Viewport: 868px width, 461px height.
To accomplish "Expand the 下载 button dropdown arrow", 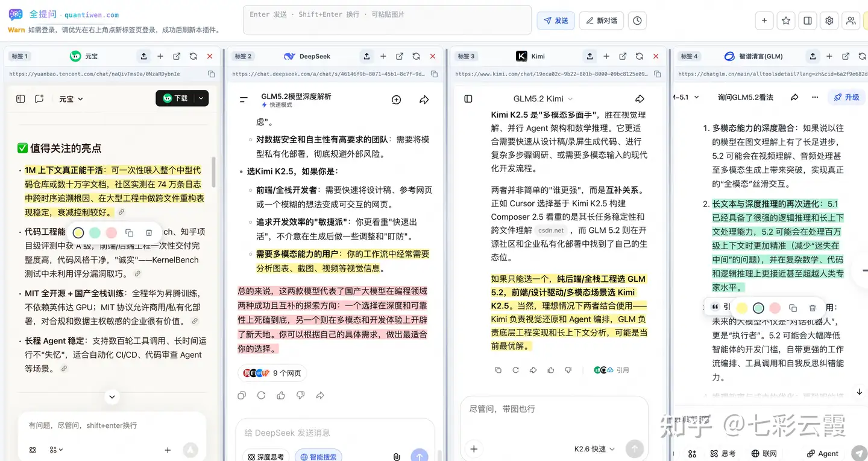I will click(x=201, y=98).
